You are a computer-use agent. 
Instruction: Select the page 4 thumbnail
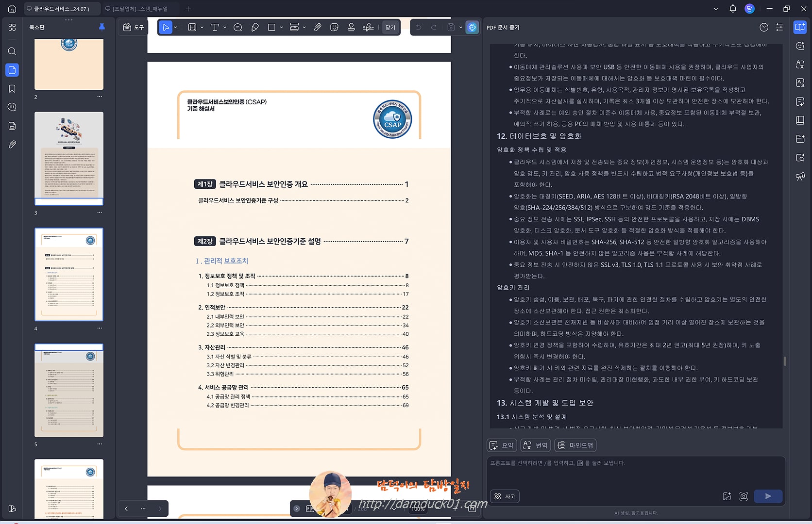pyautogui.click(x=68, y=274)
